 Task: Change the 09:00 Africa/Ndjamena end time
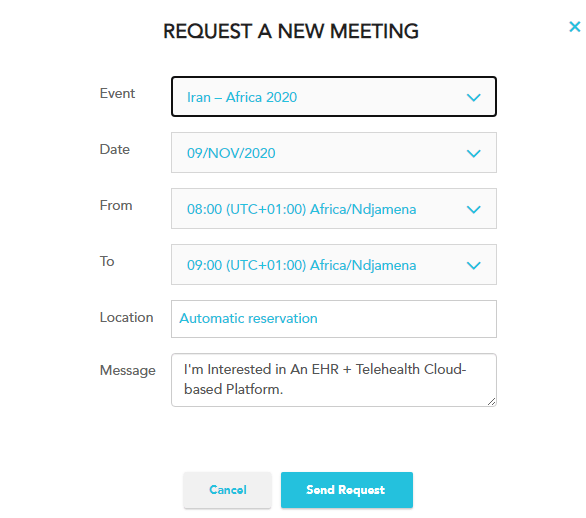point(334,265)
